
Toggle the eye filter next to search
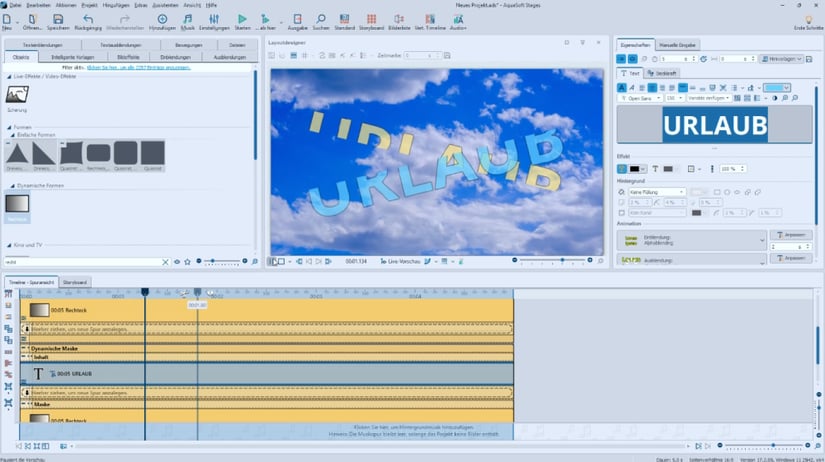pos(177,262)
